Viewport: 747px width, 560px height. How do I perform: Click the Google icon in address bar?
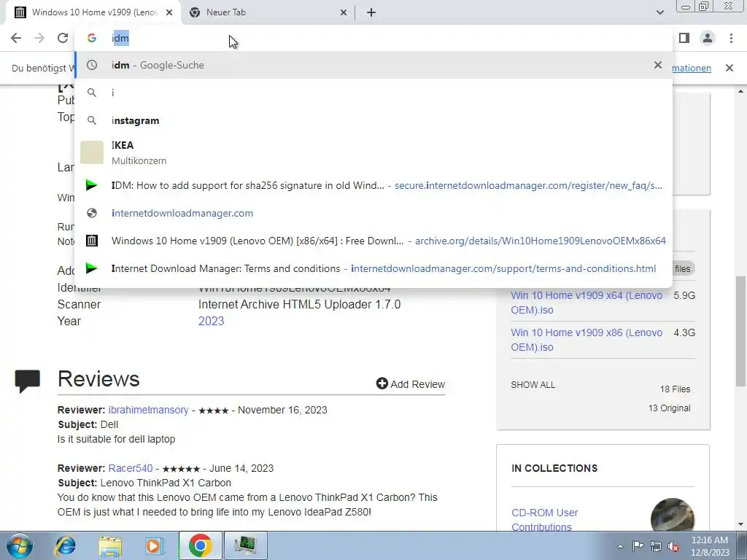point(92,38)
